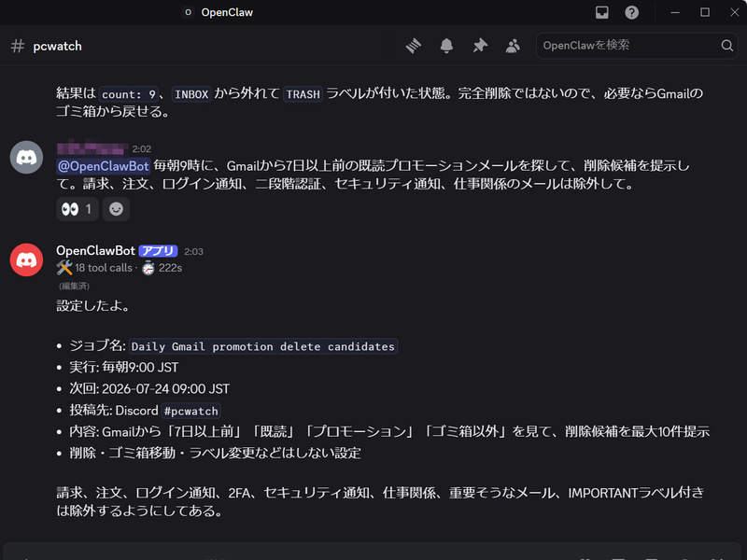Viewport: 747px width, 560px height.
Task: Click the #pcwatch inline code tag
Action: click(190, 411)
